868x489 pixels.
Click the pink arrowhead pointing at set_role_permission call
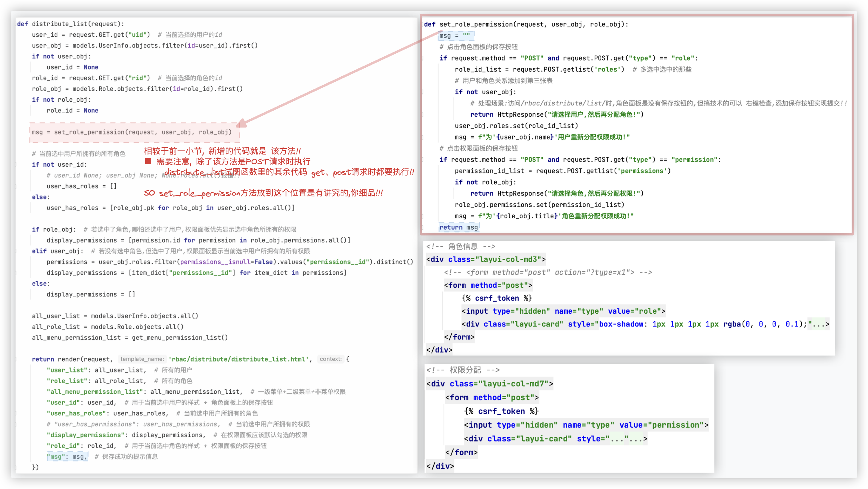click(x=242, y=124)
